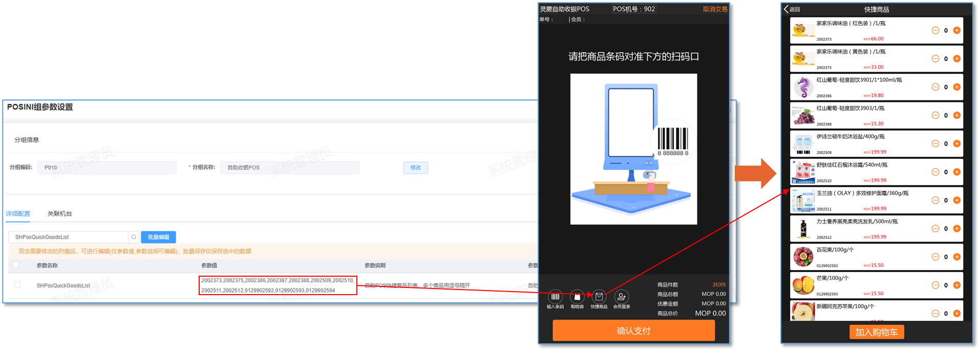Click the 参数值 cell with the goods code list
Viewport: 980px width, 351px height.
click(278, 285)
